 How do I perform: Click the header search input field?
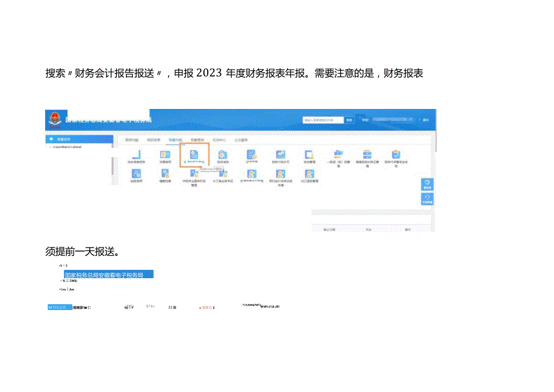pos(323,120)
